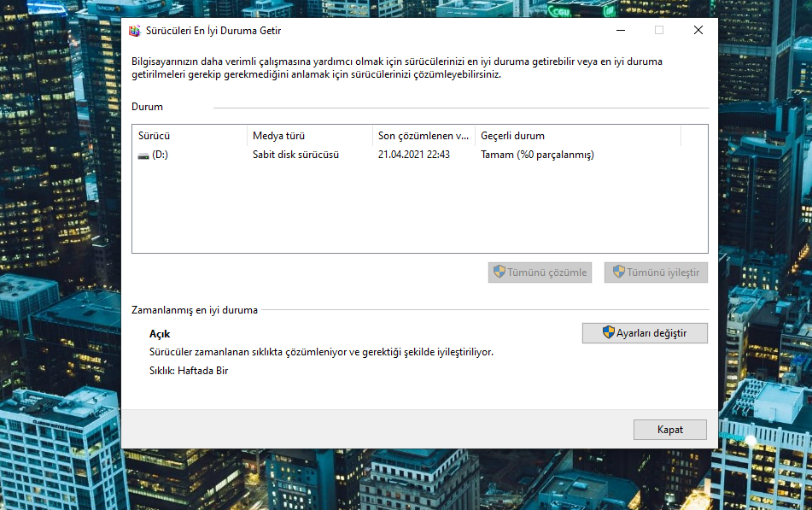Click the Tümünü iyileştir button
812x510 pixels.
tap(656, 273)
